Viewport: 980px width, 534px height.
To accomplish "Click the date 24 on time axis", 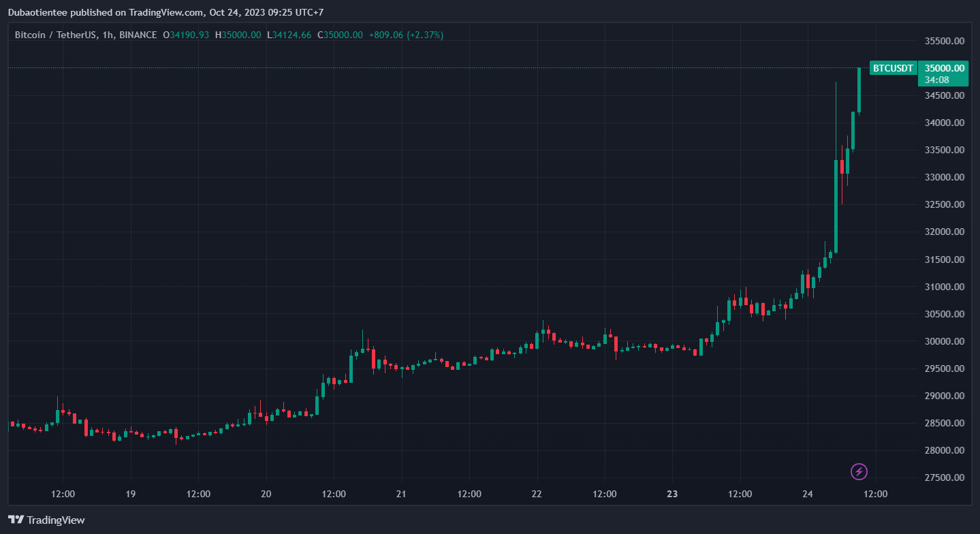I will 807,494.
